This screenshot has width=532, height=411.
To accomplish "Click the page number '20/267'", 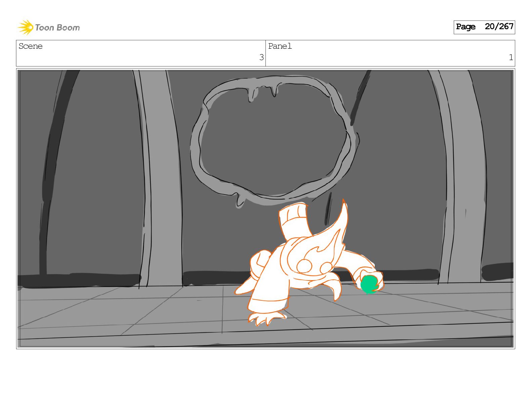I will pos(499,27).
